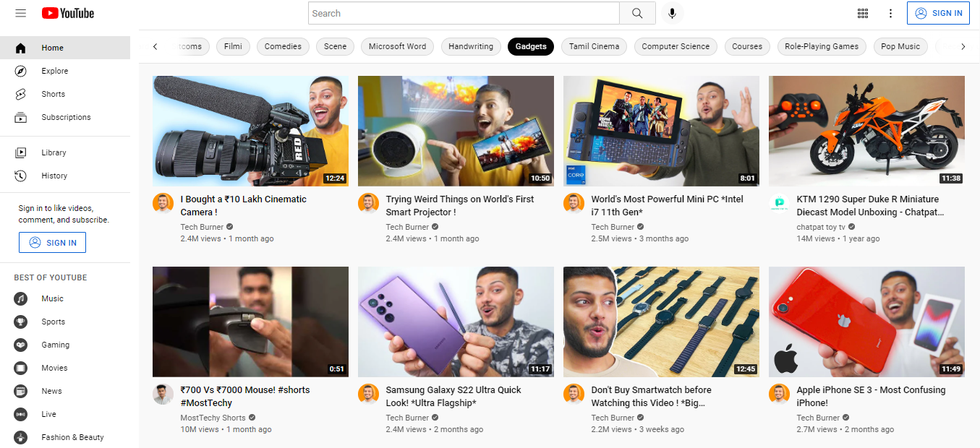Select the Pop Music chip
980x448 pixels.
coord(900,46)
